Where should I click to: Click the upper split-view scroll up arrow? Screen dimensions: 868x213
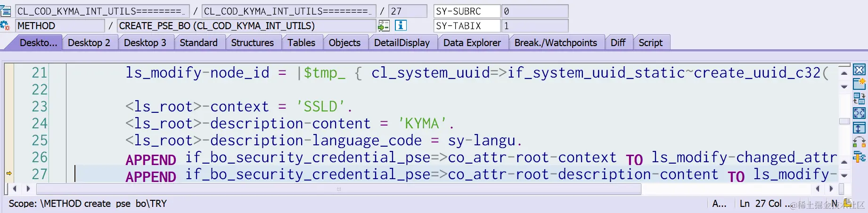844,73
